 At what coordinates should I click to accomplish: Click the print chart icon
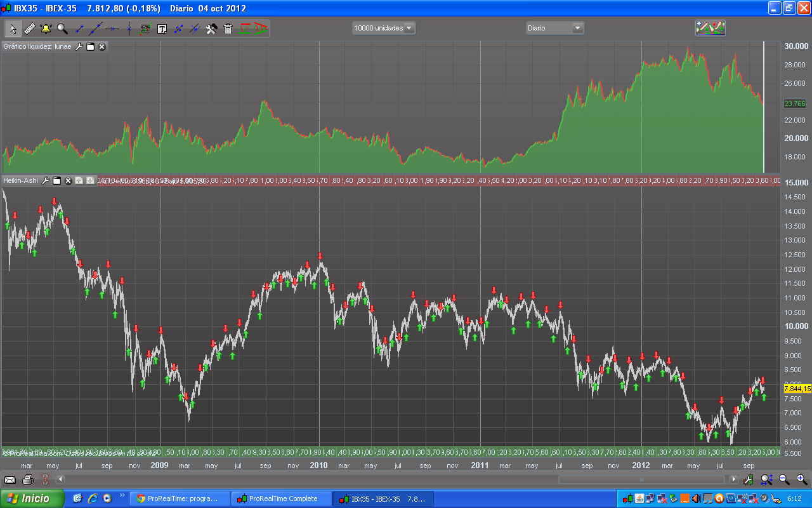click(27, 479)
